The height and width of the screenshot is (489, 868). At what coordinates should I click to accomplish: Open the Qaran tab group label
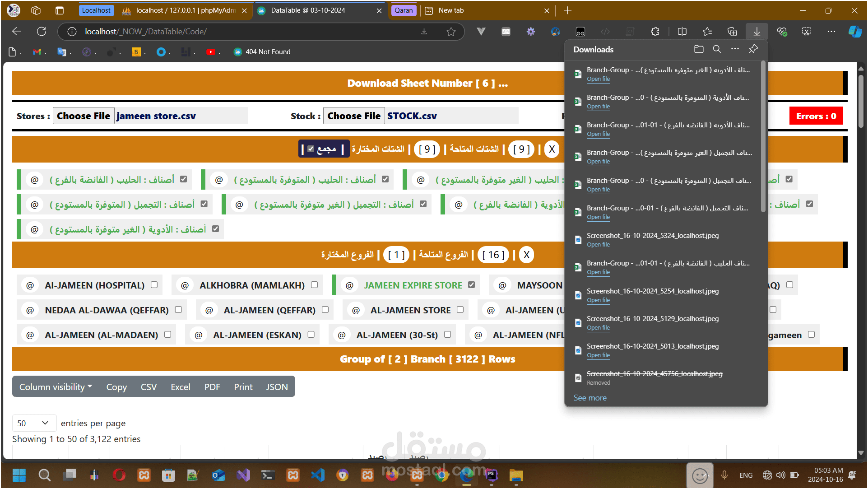click(404, 10)
